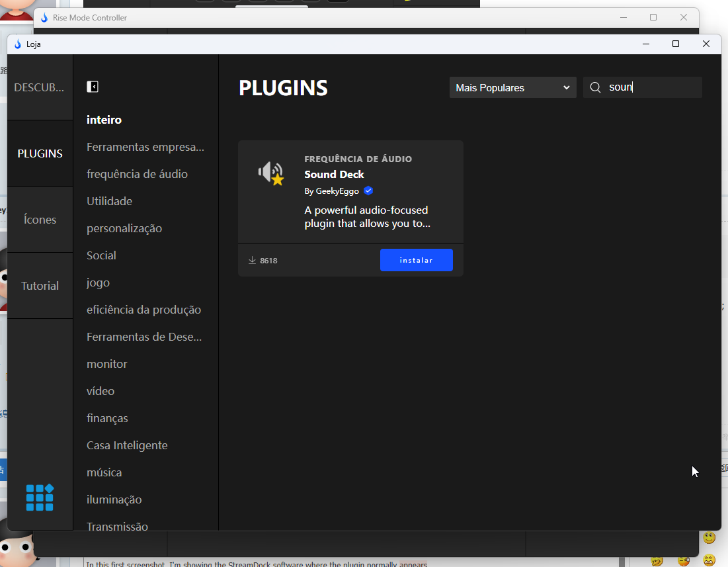The height and width of the screenshot is (567, 728).
Task: Select the Transmissão category
Action: (118, 526)
